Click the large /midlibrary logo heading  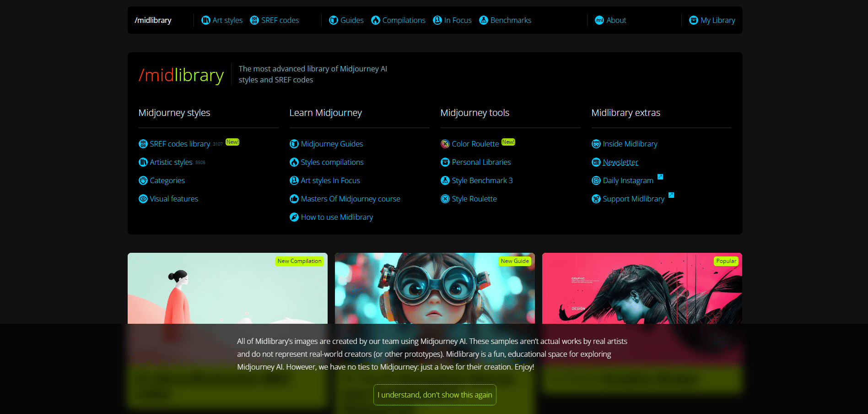(x=181, y=75)
